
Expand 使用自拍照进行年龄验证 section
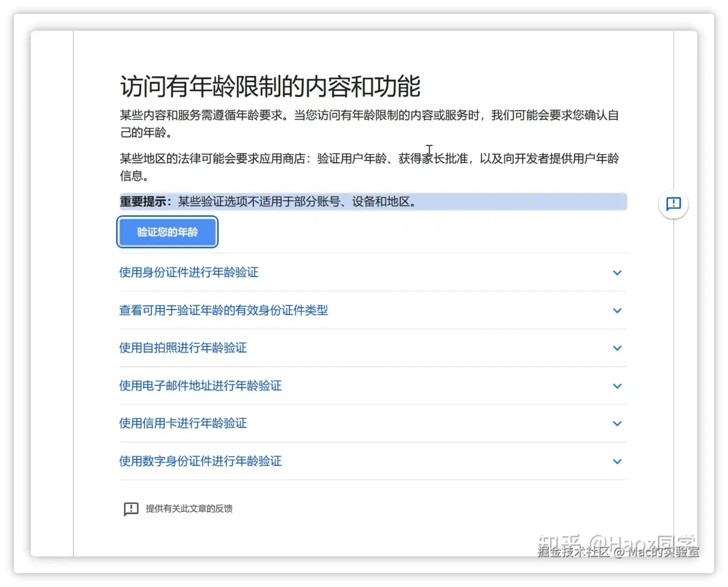(x=373, y=348)
